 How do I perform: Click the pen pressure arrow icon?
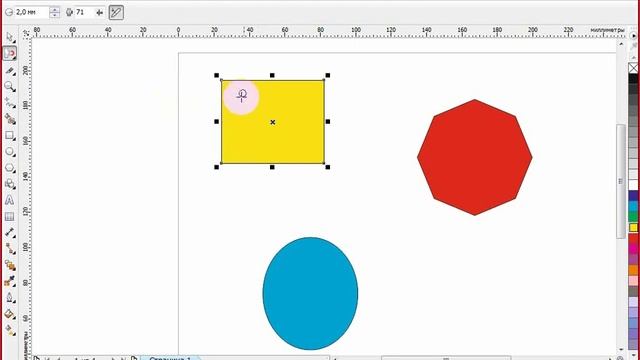[99, 13]
